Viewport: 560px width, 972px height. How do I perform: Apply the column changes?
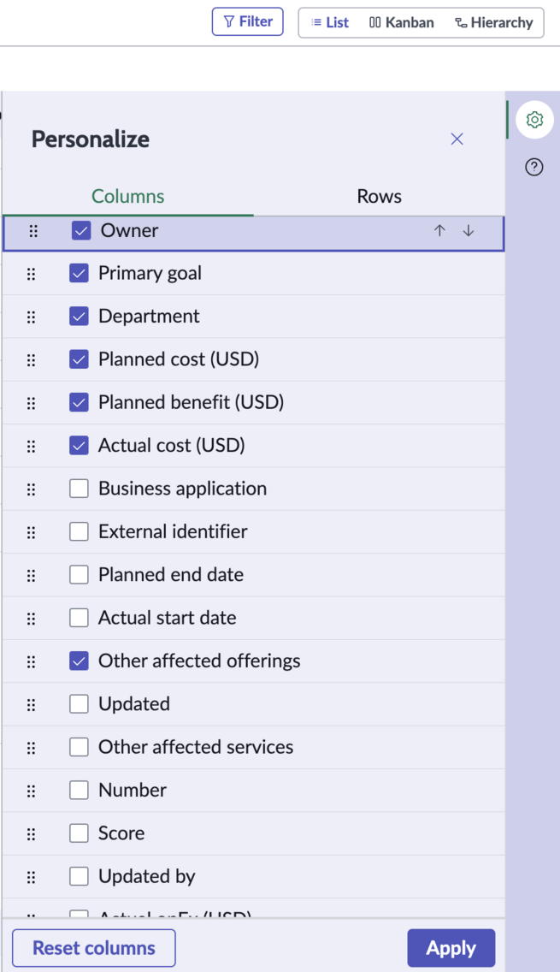[x=451, y=948]
